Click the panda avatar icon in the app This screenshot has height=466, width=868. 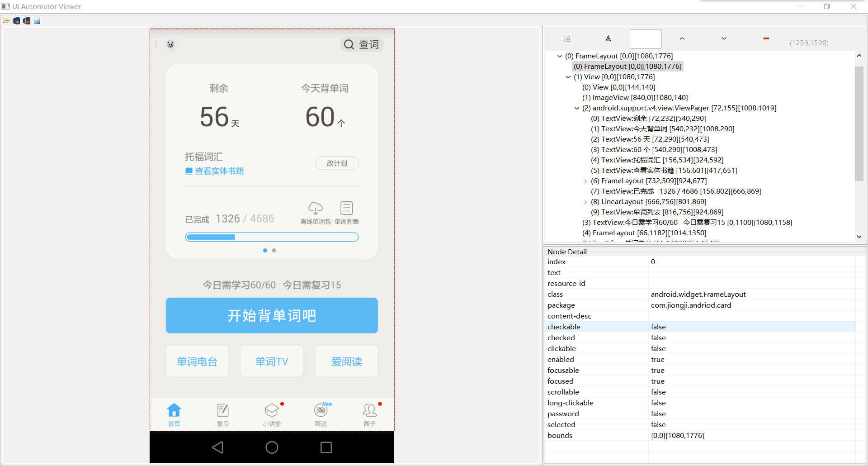point(170,44)
